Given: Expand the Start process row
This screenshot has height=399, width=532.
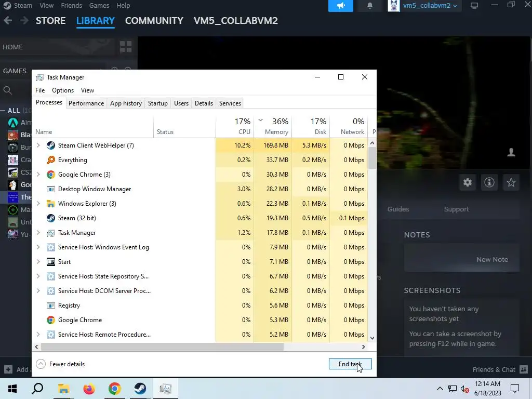Looking at the screenshot, I should tap(38, 262).
